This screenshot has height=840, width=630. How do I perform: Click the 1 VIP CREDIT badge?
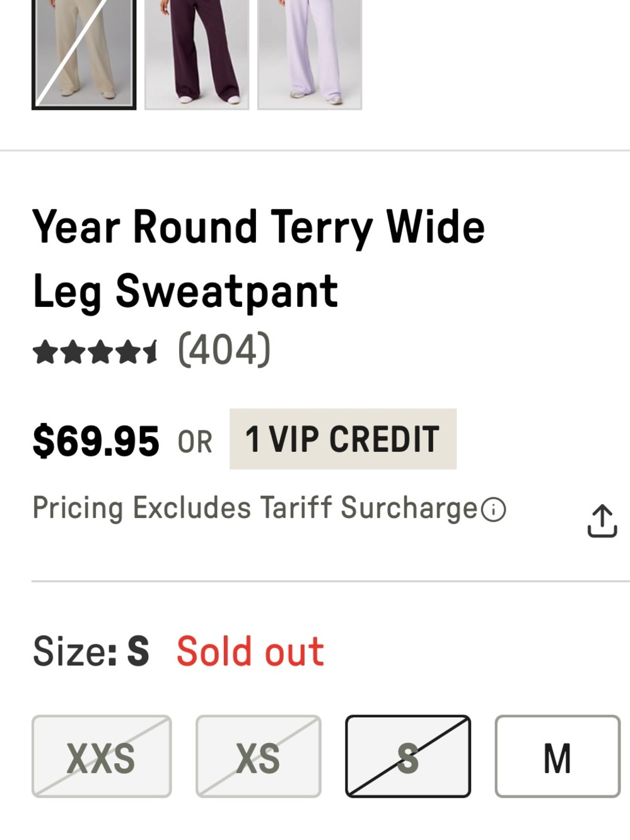343,439
